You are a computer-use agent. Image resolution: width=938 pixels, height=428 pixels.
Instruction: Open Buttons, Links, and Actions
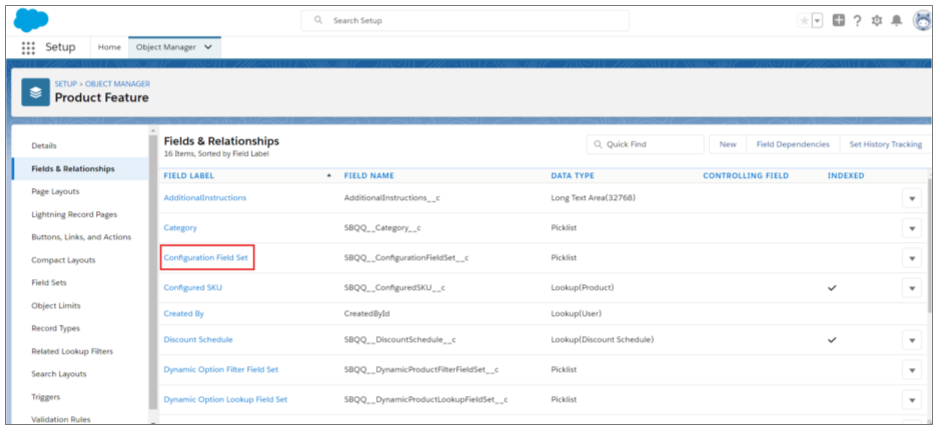click(x=81, y=237)
